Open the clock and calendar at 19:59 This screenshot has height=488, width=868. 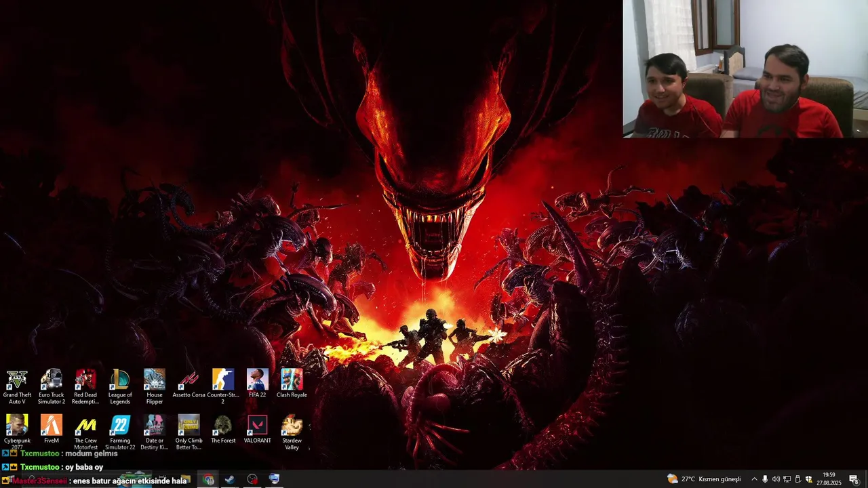pos(829,479)
